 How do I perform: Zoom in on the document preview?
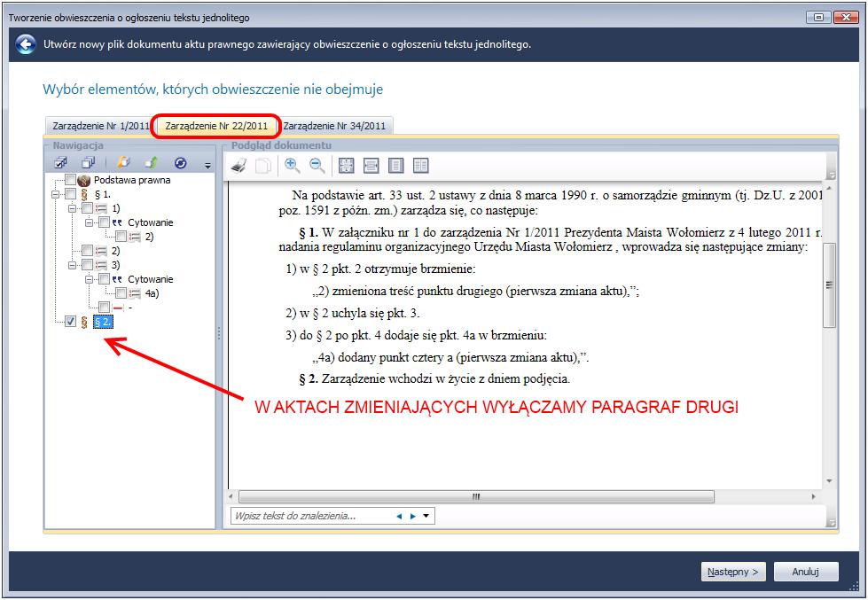pos(293,166)
